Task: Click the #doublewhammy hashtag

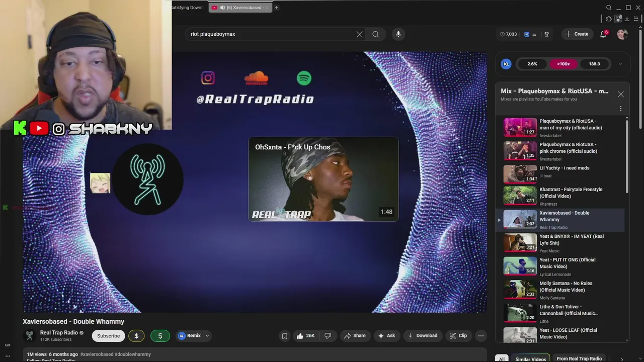Action: [133, 354]
